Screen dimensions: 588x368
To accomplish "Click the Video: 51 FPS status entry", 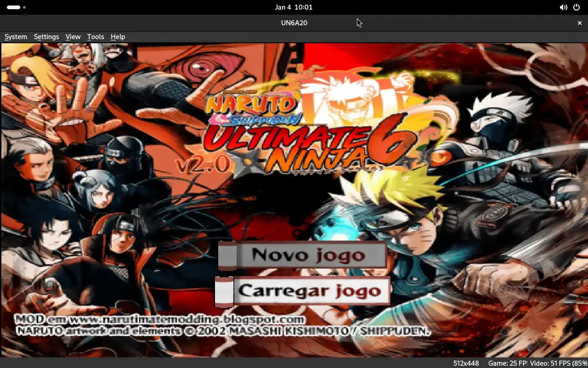I will 559,363.
